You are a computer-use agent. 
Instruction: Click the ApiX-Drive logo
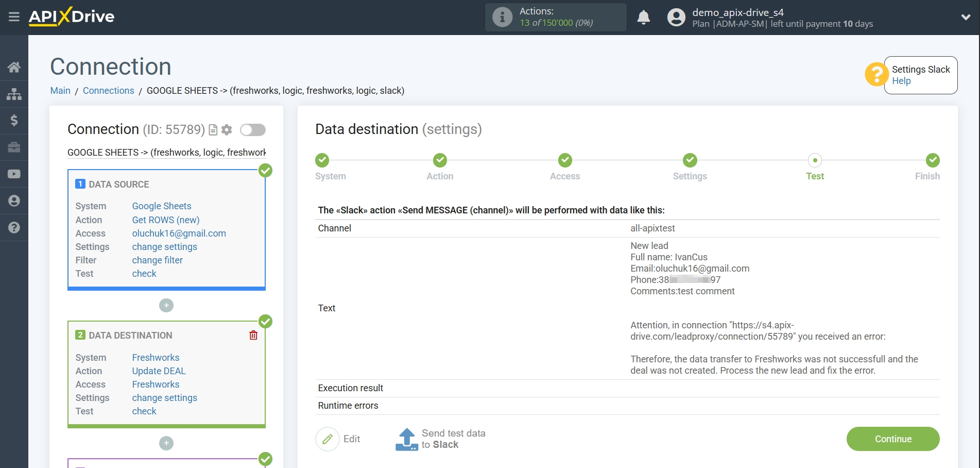click(72, 16)
